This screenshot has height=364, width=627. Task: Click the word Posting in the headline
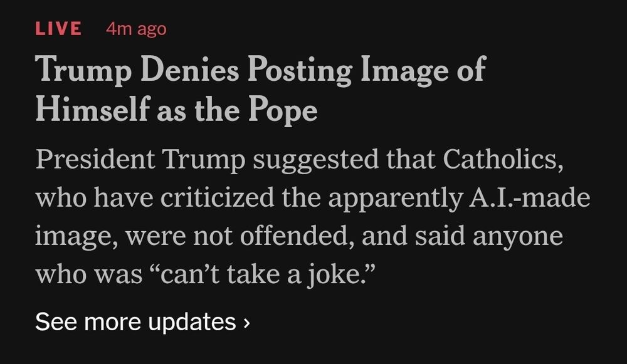coord(299,70)
